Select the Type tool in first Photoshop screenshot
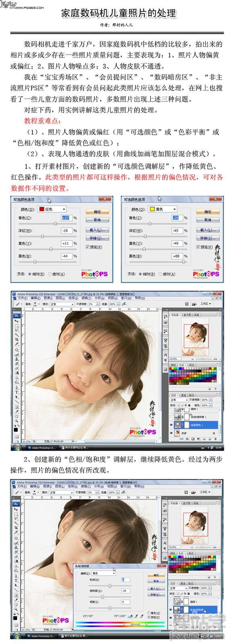The image size is (231, 644). coord(17,392)
